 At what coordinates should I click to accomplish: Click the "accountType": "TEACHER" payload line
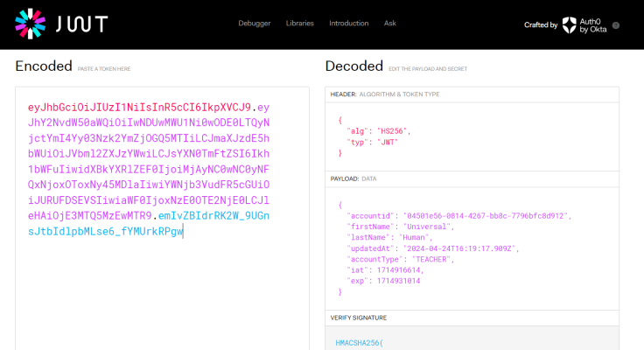point(401,259)
